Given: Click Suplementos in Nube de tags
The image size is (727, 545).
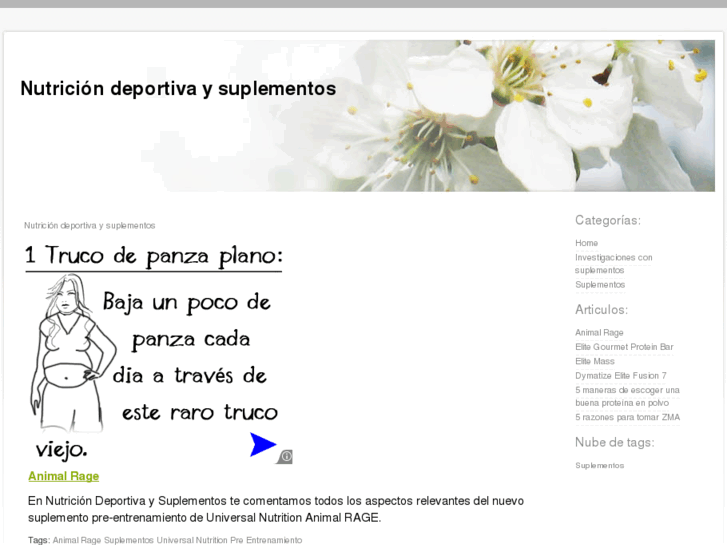Looking at the screenshot, I should [599, 465].
